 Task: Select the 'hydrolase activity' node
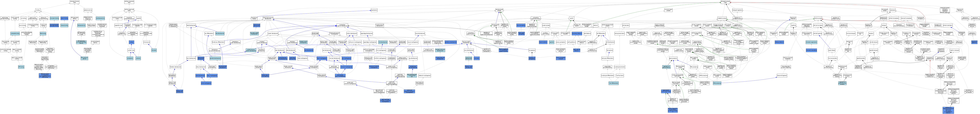100,18
